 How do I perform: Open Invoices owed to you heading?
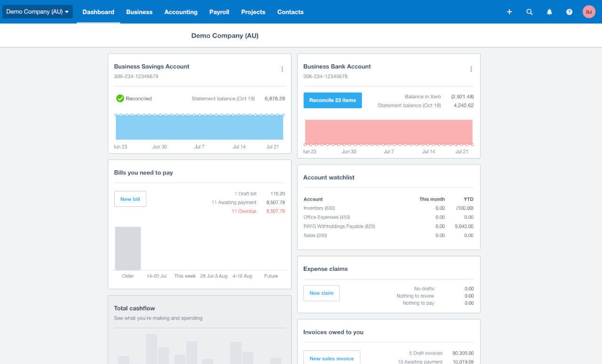coord(333,332)
